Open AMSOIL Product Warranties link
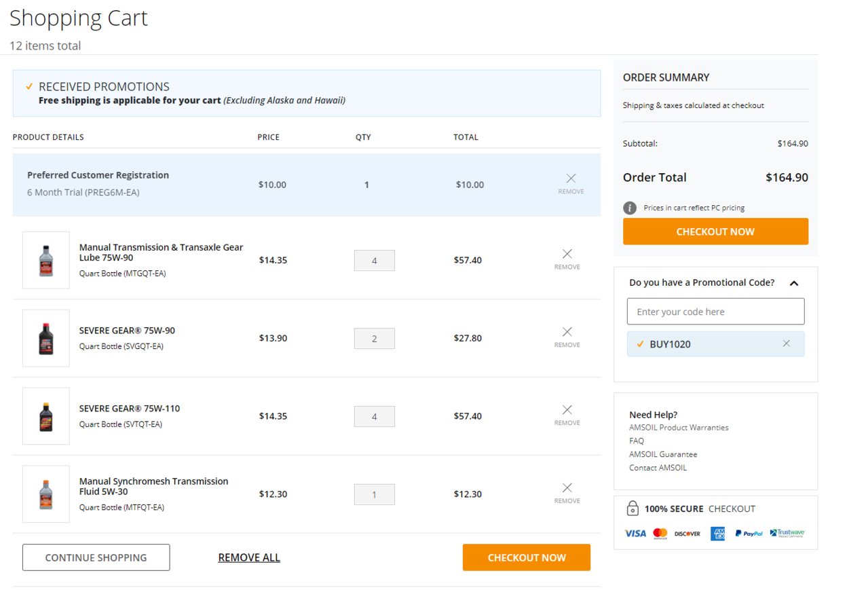The width and height of the screenshot is (868, 590). coord(679,427)
